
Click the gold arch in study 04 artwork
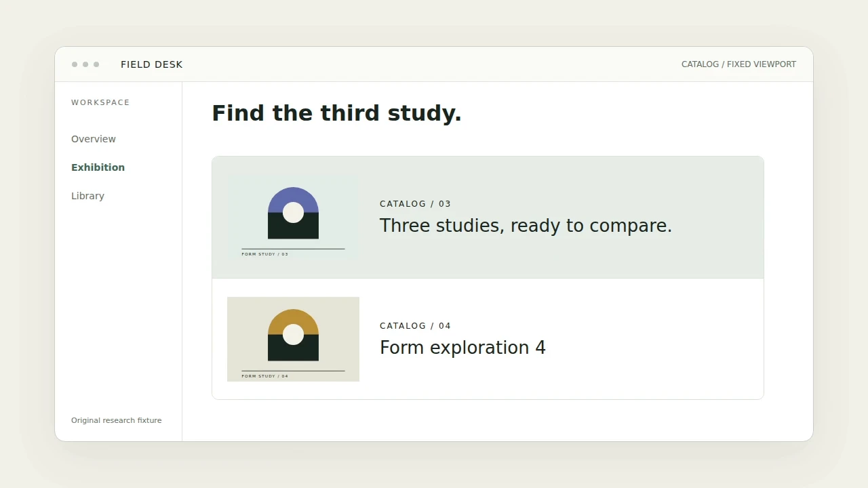click(293, 322)
